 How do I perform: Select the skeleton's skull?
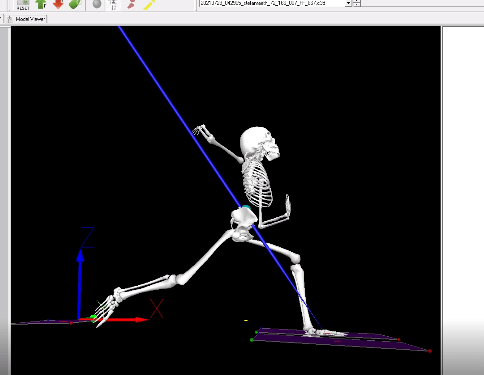click(x=259, y=144)
